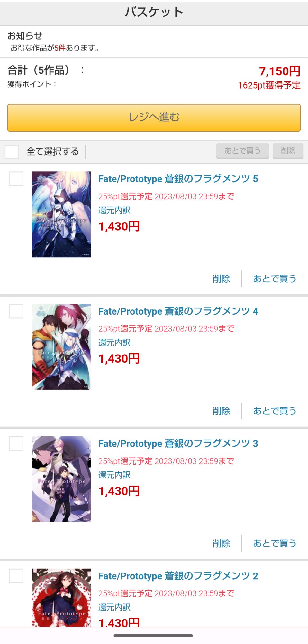Expand 還元内訳 for volume 4

[114, 343]
